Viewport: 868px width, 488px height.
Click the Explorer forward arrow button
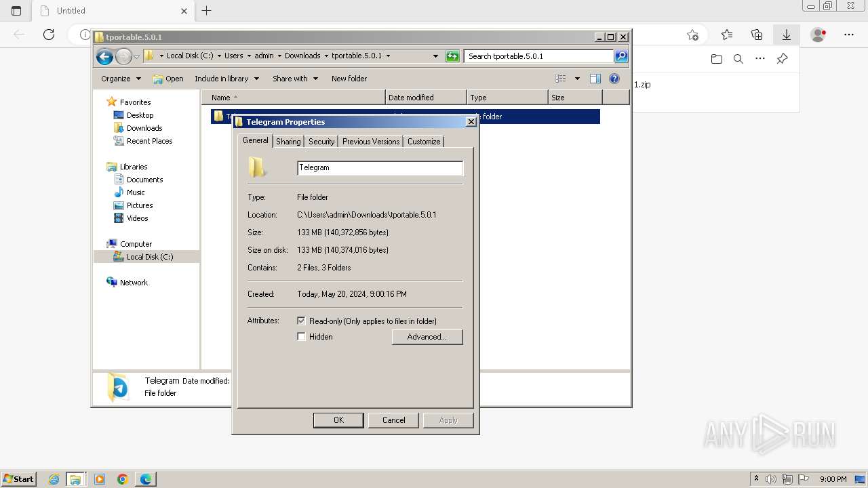coord(123,56)
